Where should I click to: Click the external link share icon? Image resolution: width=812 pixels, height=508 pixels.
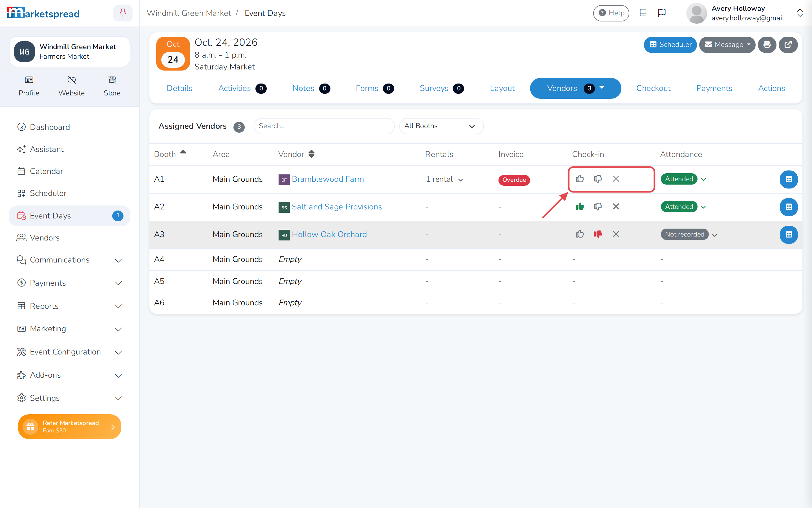pyautogui.click(x=788, y=45)
